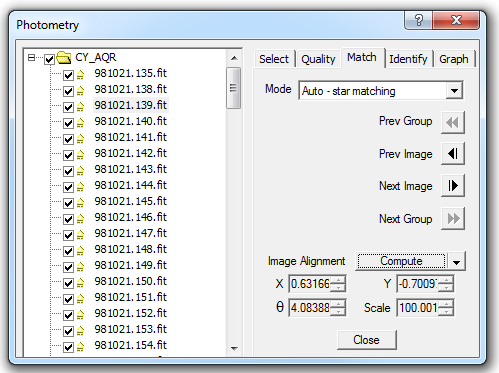This screenshot has height=373, width=499.
Task: Click the file icon beside 981021.135.fit
Action: tap(80, 75)
